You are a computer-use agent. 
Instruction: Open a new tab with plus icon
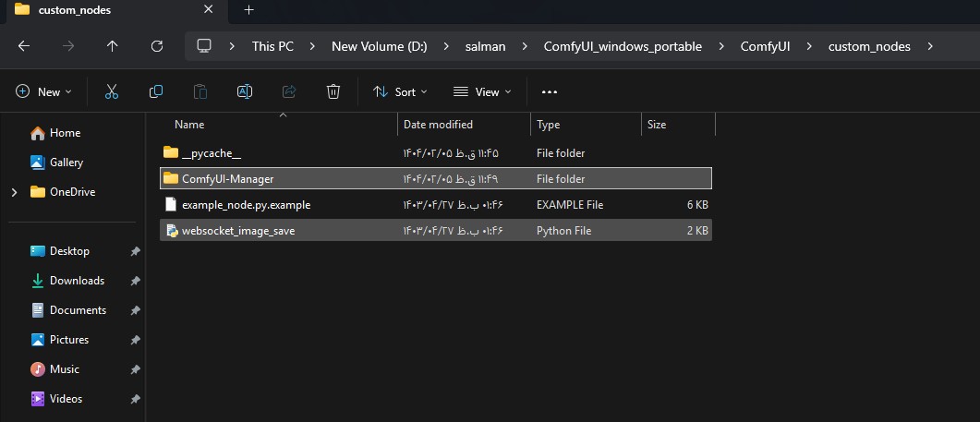point(248,10)
